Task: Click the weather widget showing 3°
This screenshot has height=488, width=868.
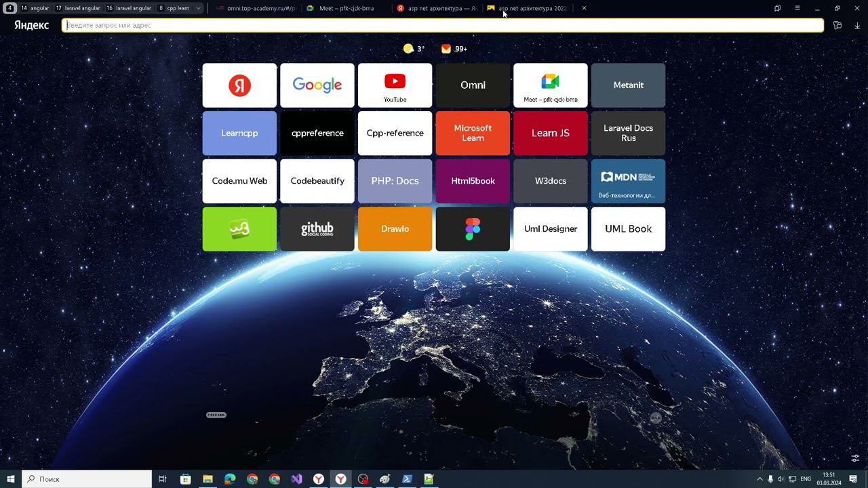Action: (x=414, y=49)
